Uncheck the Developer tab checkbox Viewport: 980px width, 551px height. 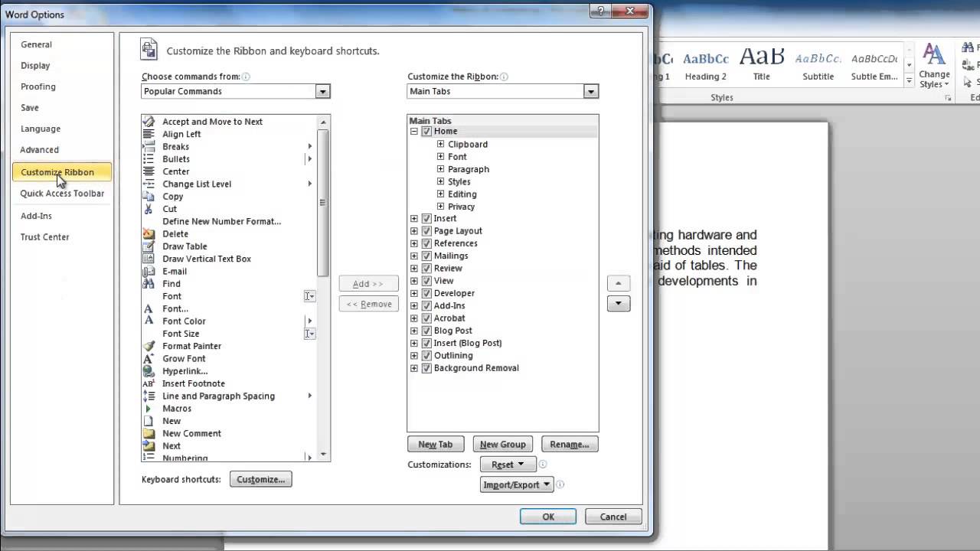coord(426,294)
